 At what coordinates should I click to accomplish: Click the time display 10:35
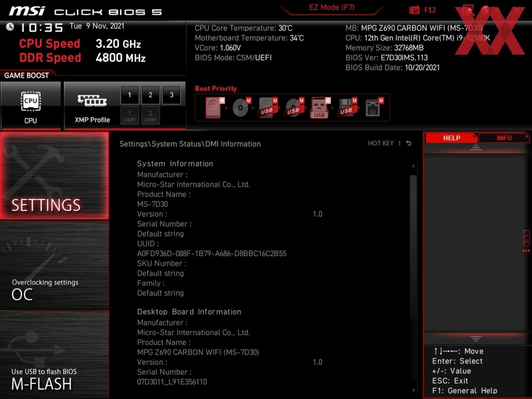[41, 28]
